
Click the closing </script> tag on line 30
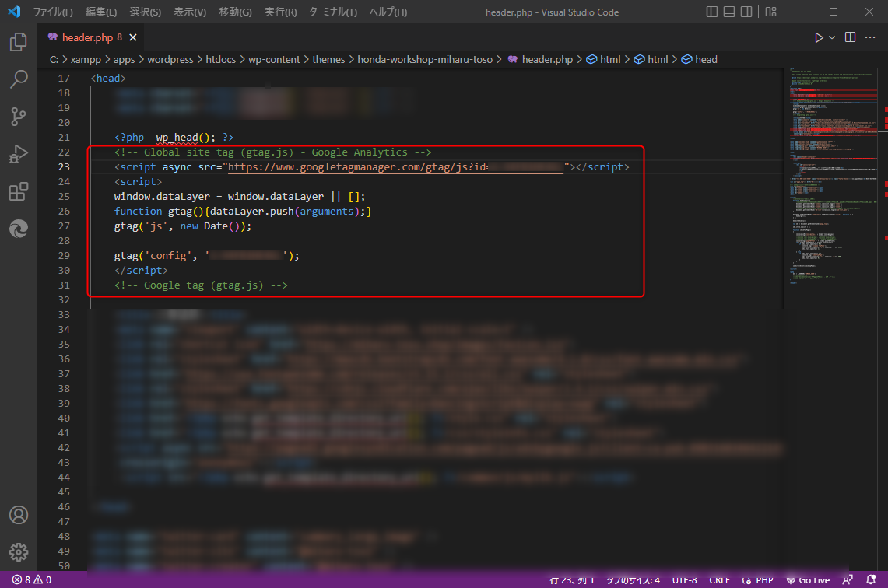(141, 271)
